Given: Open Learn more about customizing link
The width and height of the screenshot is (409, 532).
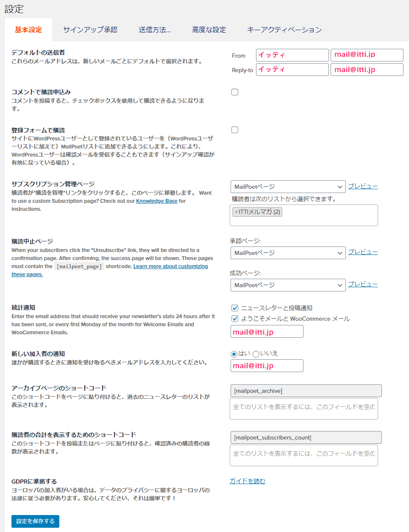Looking at the screenshot, I should click(171, 266).
